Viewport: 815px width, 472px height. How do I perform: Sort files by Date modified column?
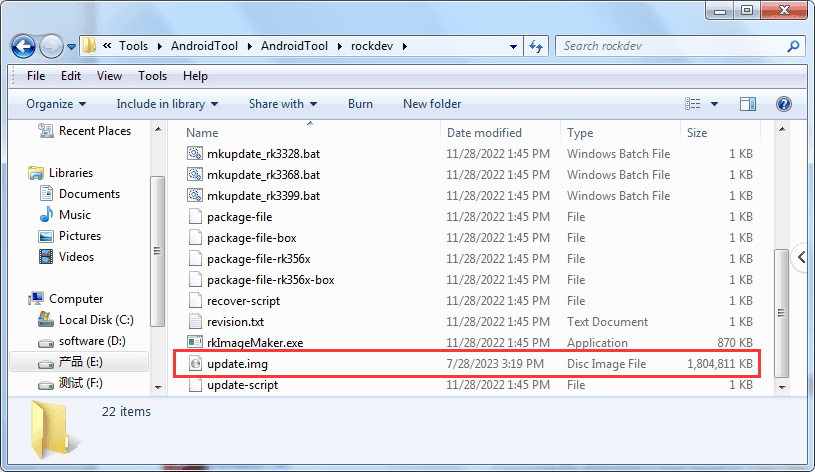tap(484, 133)
